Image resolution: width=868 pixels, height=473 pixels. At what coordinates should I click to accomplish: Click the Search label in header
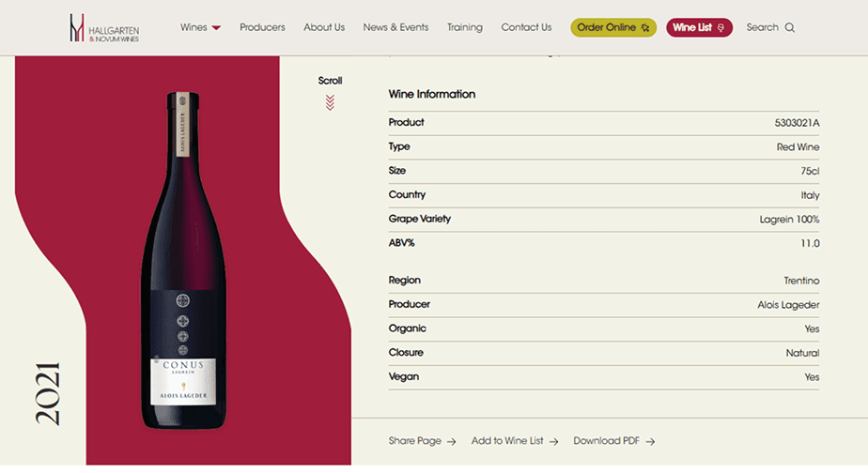pos(762,27)
